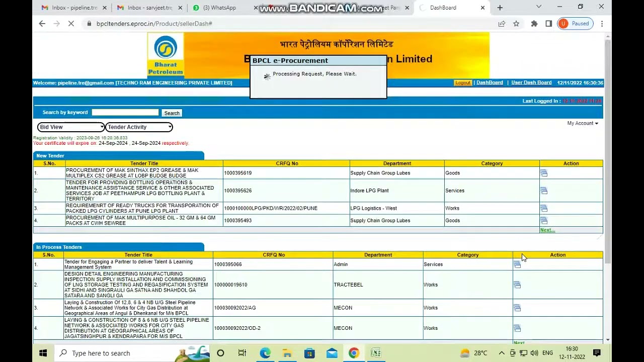644x362 pixels.
Task: Switch to Chrome on taskbar
Action: click(354, 353)
